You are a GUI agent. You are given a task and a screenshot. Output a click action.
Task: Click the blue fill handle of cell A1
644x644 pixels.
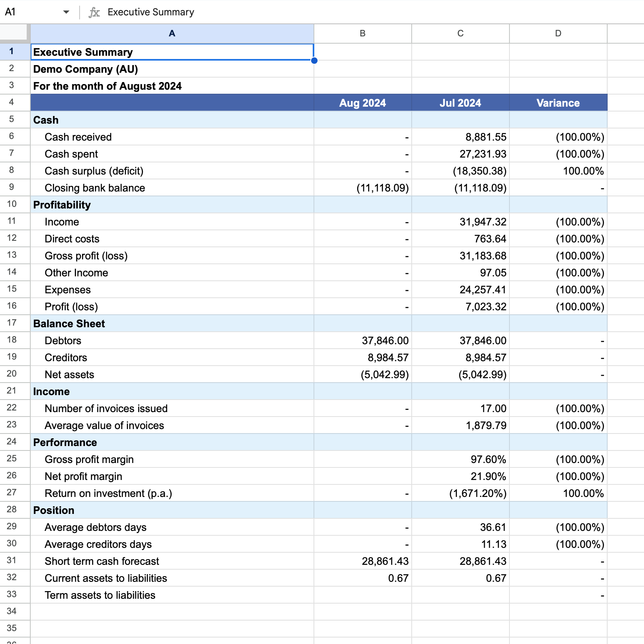(x=314, y=61)
